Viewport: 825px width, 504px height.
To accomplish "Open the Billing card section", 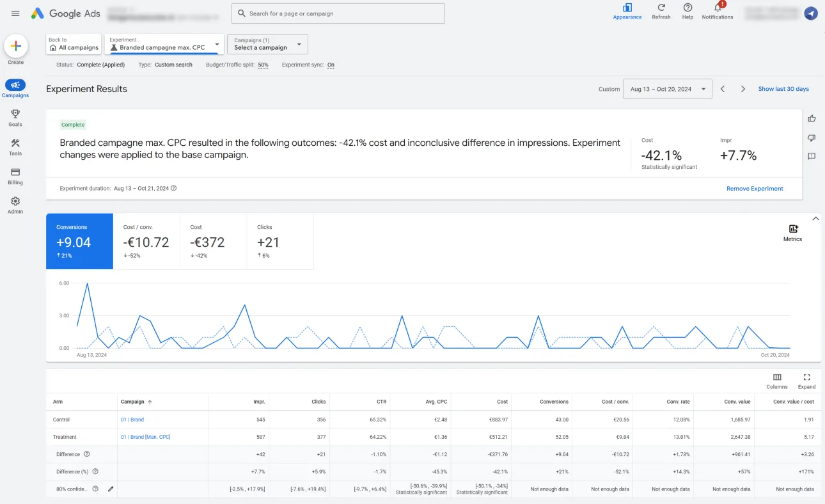I will coord(15,177).
